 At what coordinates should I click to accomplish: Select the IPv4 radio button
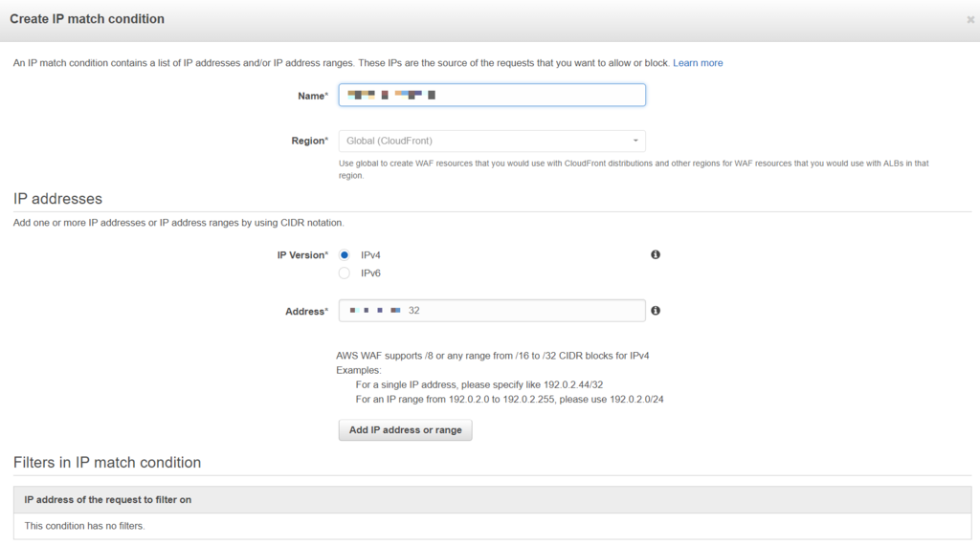[345, 255]
